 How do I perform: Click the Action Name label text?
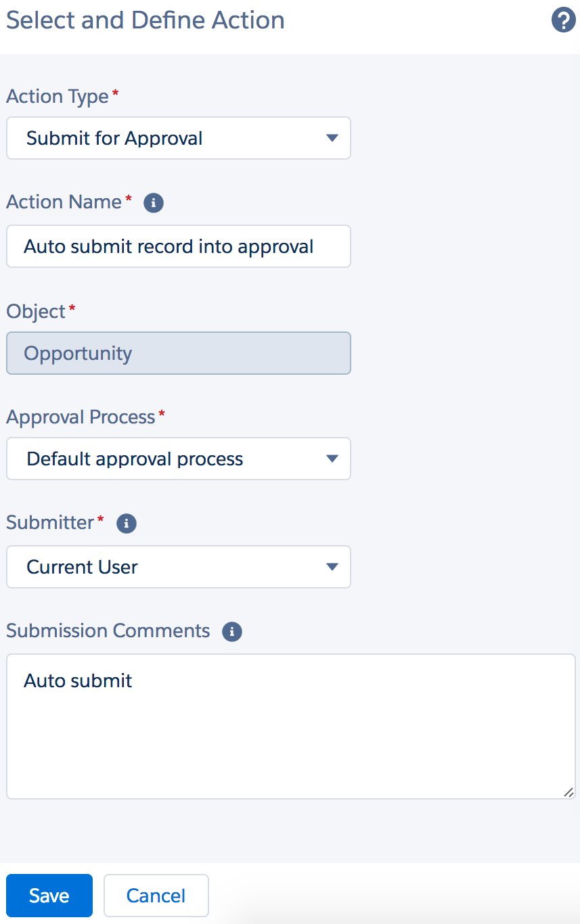(x=64, y=202)
